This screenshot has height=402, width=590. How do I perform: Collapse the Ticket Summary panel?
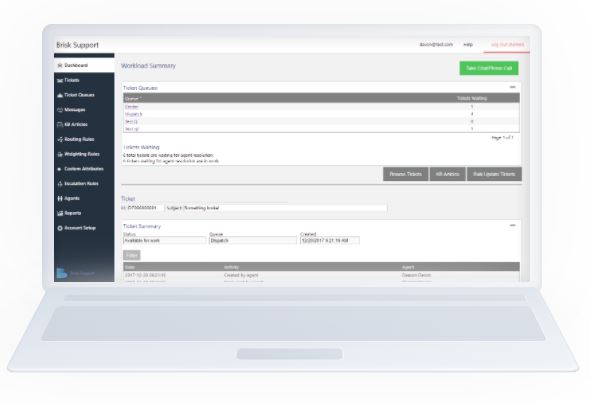point(512,225)
